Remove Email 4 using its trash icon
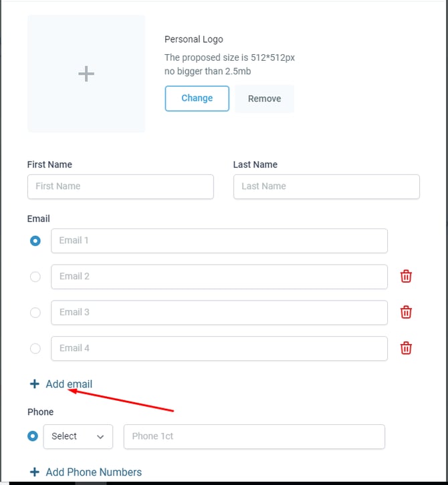This screenshot has height=485, width=448. (406, 347)
